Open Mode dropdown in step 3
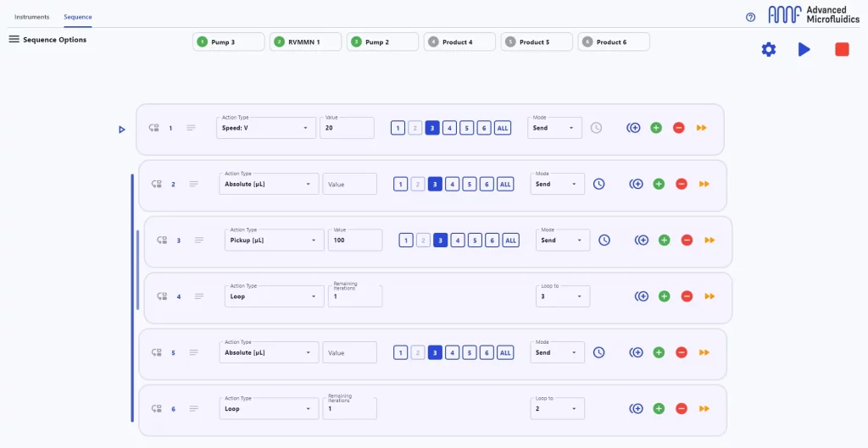868x448 pixels. pos(563,240)
